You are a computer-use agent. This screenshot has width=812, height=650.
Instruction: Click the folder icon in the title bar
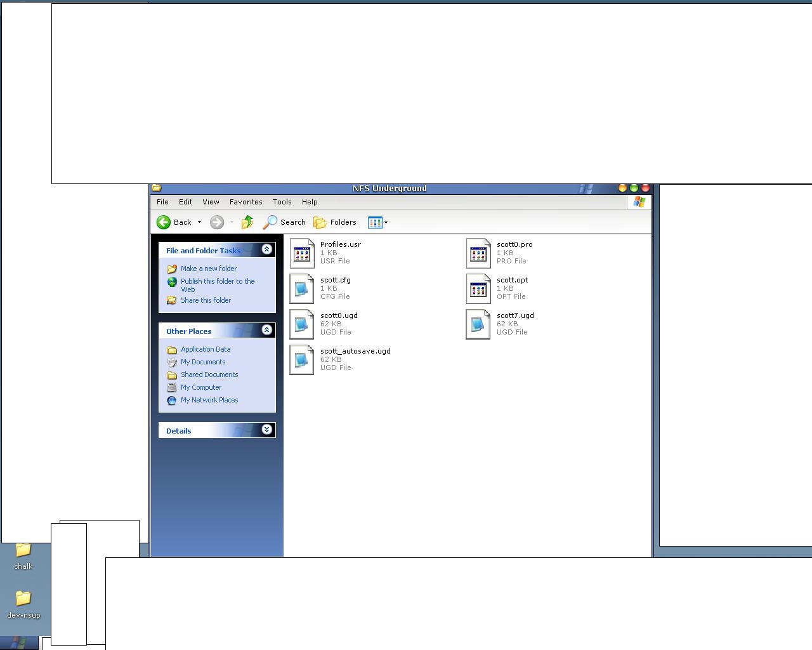pyautogui.click(x=157, y=188)
